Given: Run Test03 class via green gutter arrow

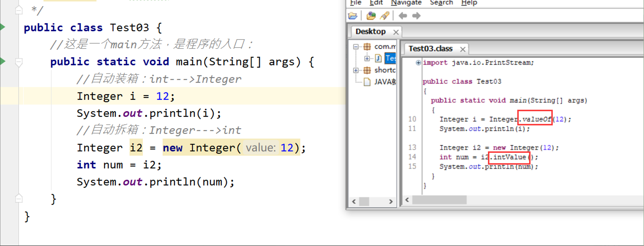Looking at the screenshot, I should coord(3,27).
